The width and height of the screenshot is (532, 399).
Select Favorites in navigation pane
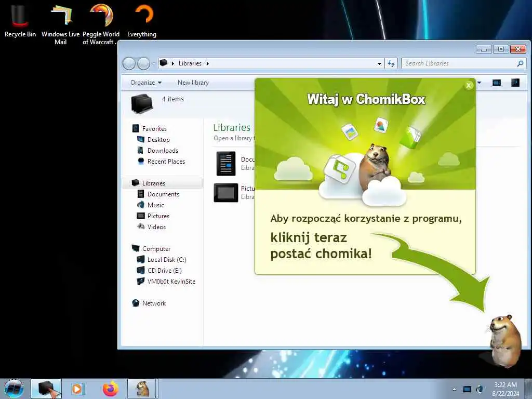(x=154, y=129)
